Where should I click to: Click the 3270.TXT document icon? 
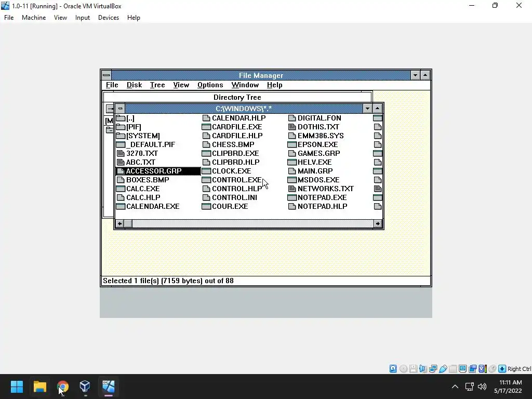[x=121, y=153]
